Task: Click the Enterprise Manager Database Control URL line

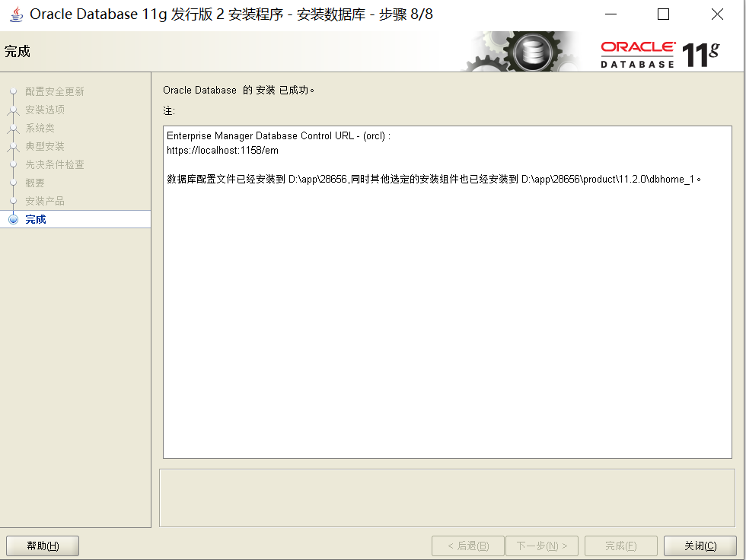Action: click(279, 136)
